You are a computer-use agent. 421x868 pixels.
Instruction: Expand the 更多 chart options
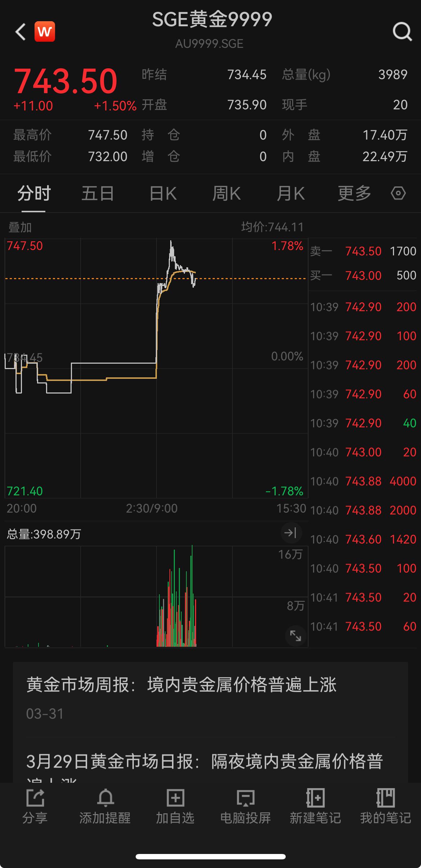click(354, 194)
